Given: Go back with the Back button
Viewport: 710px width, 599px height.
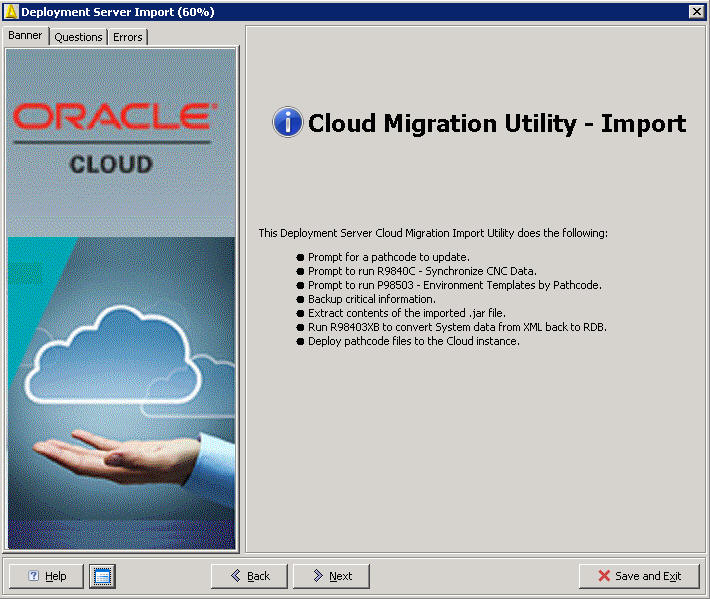Looking at the screenshot, I should coord(249,576).
